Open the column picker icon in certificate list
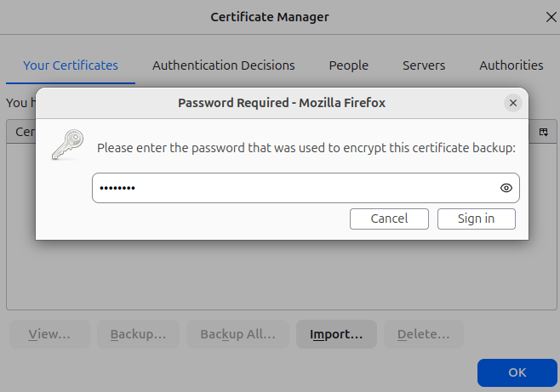560x392 pixels. (x=543, y=132)
